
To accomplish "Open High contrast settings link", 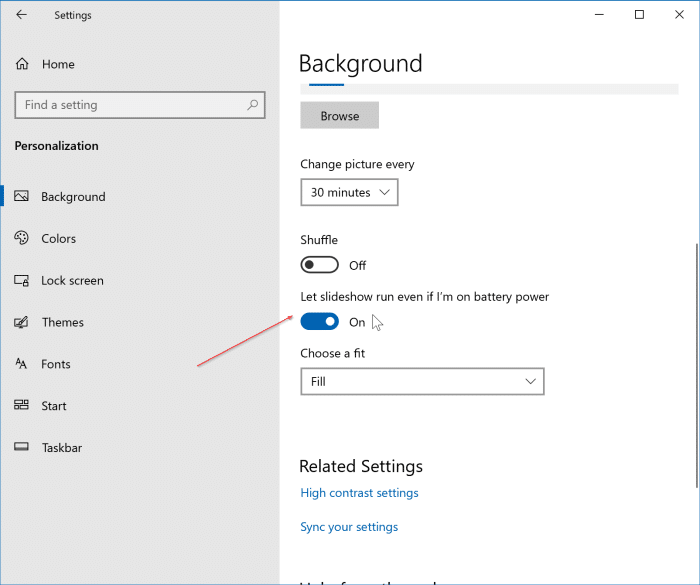I will point(359,493).
